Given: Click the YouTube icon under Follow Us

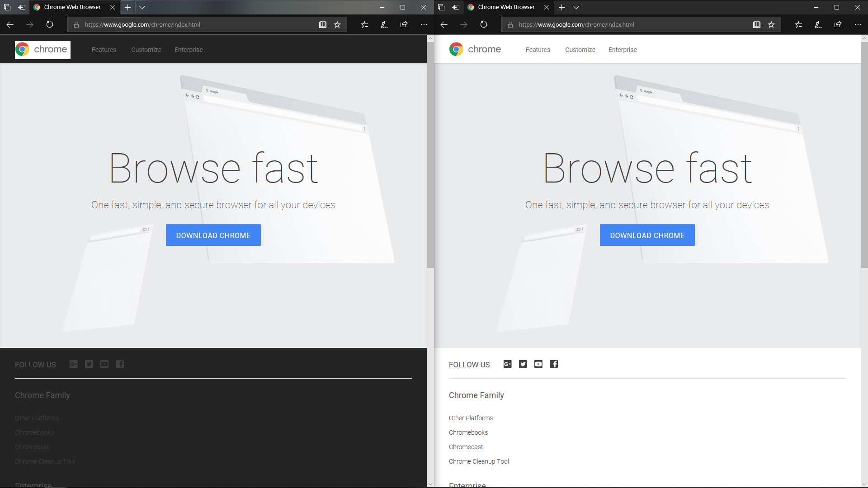Looking at the screenshot, I should (x=104, y=364).
